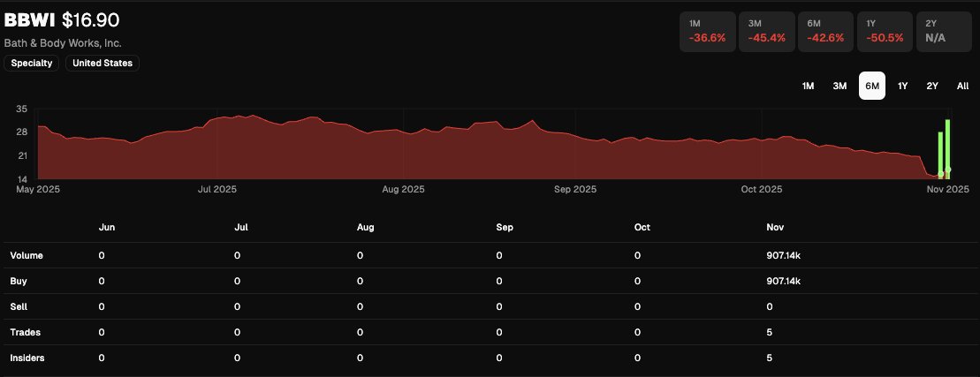Choose the 2Y chart range tab
The height and width of the screenshot is (377, 980).
click(932, 87)
